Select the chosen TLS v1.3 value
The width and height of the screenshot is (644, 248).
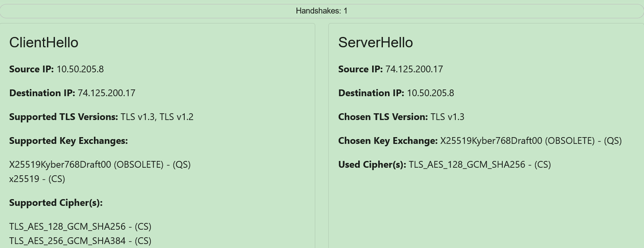[447, 117]
